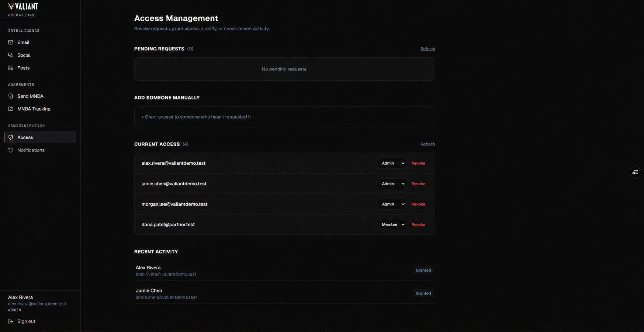Image resolution: width=644 pixels, height=332 pixels.
Task: Click the Access shield icon
Action: click(11, 137)
